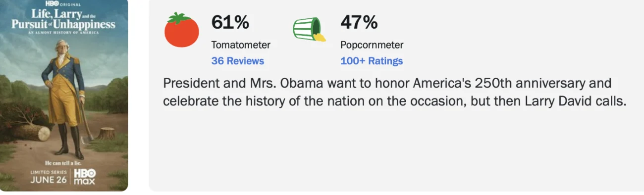The height and width of the screenshot is (195, 644).
Task: Click the colonial-costumed figure on the poster
Action: click(63, 99)
